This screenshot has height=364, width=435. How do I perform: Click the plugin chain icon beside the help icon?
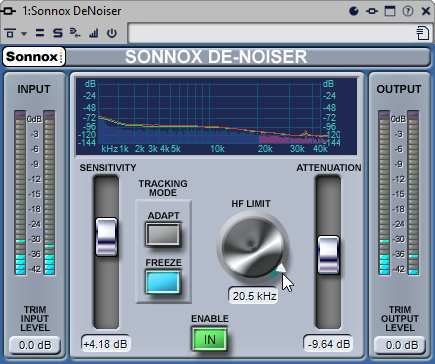point(372,11)
